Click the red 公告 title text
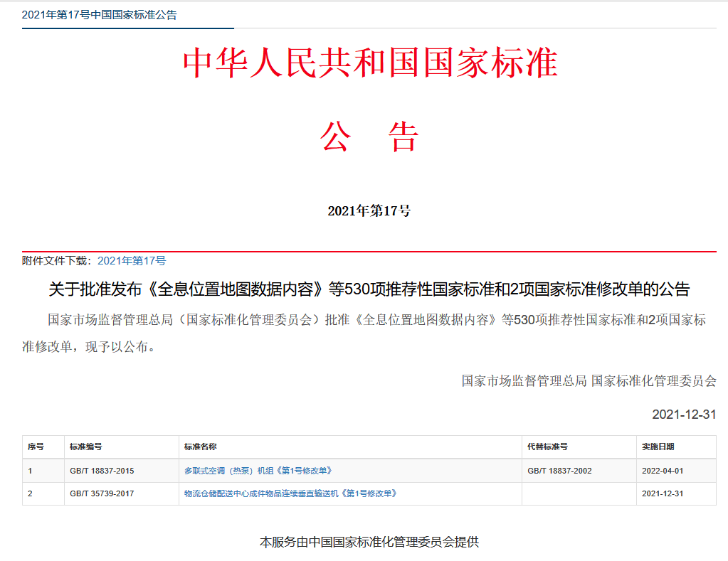Screen dimensions: 728x561 (x=369, y=137)
